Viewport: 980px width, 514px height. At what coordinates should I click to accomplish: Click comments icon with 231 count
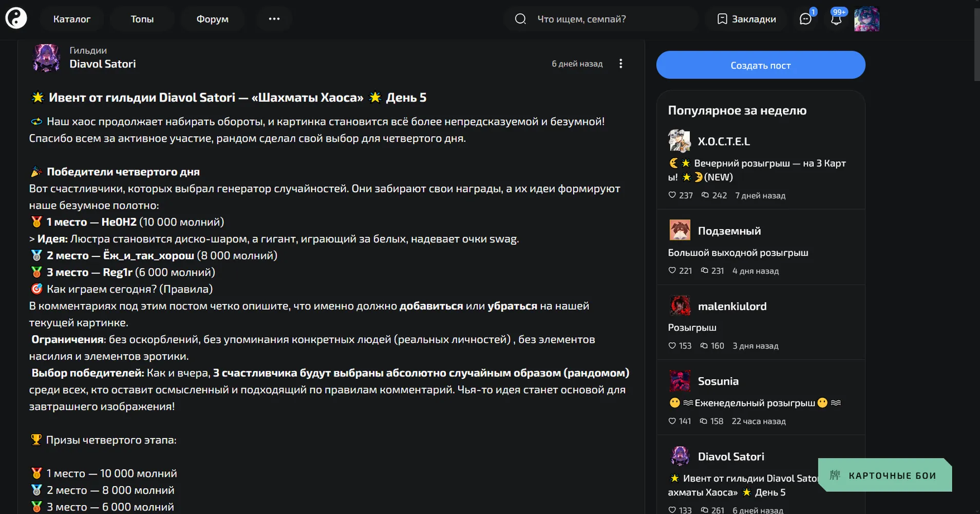click(705, 270)
